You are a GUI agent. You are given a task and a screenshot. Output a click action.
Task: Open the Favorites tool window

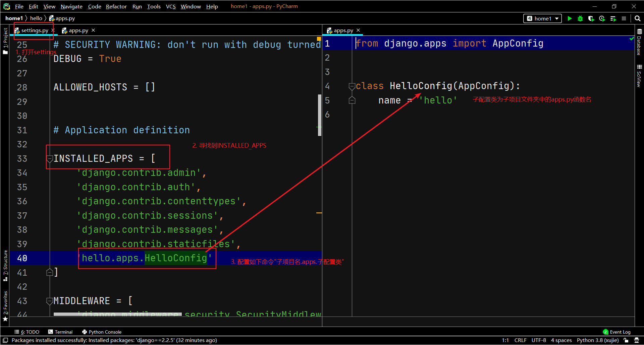tap(5, 306)
